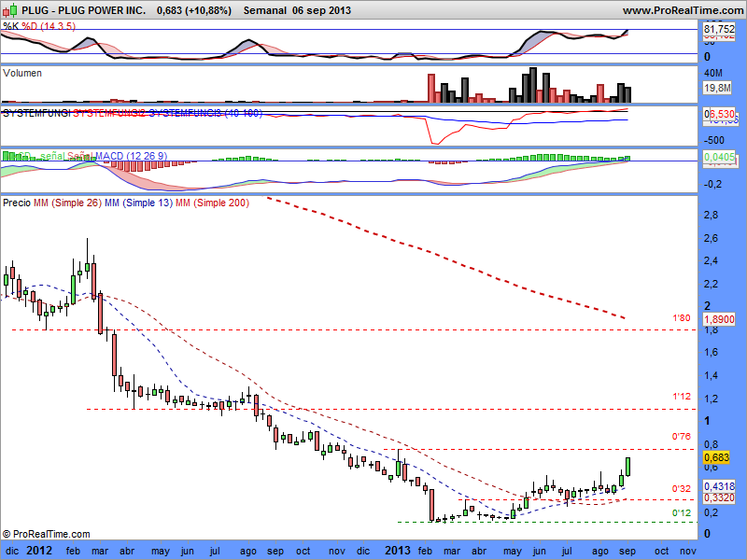Image resolution: width=747 pixels, height=560 pixels.
Task: Click the 2012 year marker on time axis
Action: pos(39,551)
